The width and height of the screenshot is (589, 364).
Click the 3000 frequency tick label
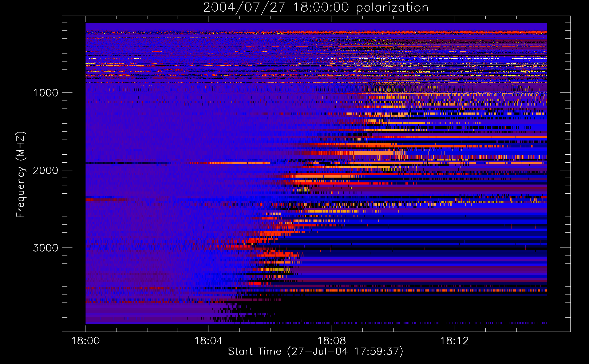coord(46,248)
